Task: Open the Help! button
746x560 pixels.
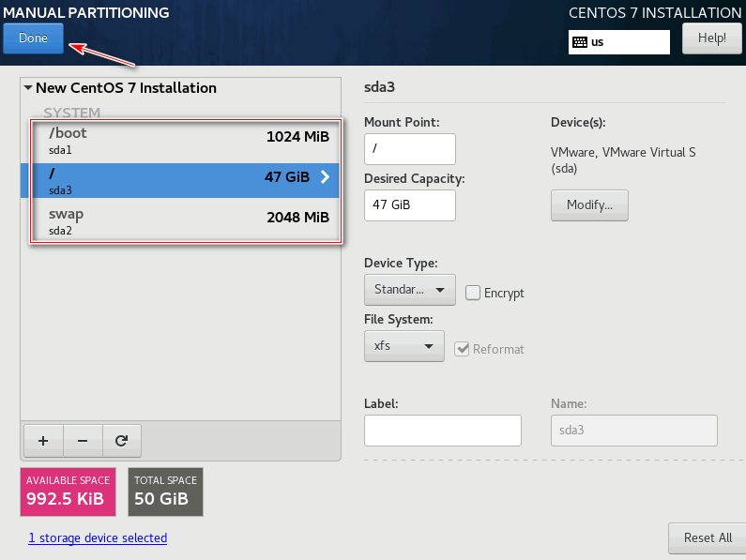Action: coord(711,38)
